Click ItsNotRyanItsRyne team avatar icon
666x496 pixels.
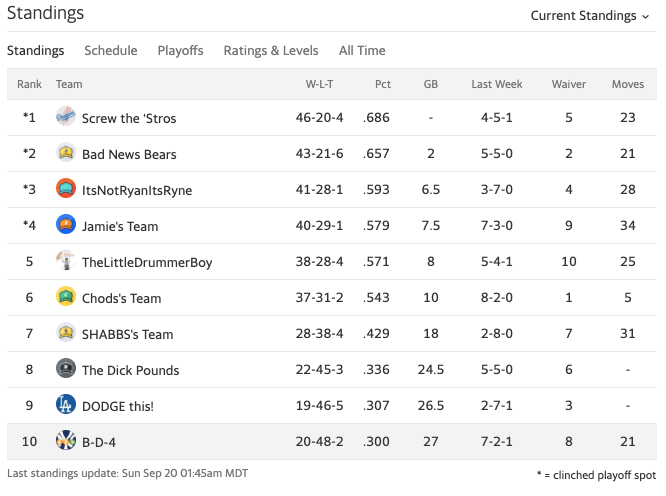[x=66, y=189]
